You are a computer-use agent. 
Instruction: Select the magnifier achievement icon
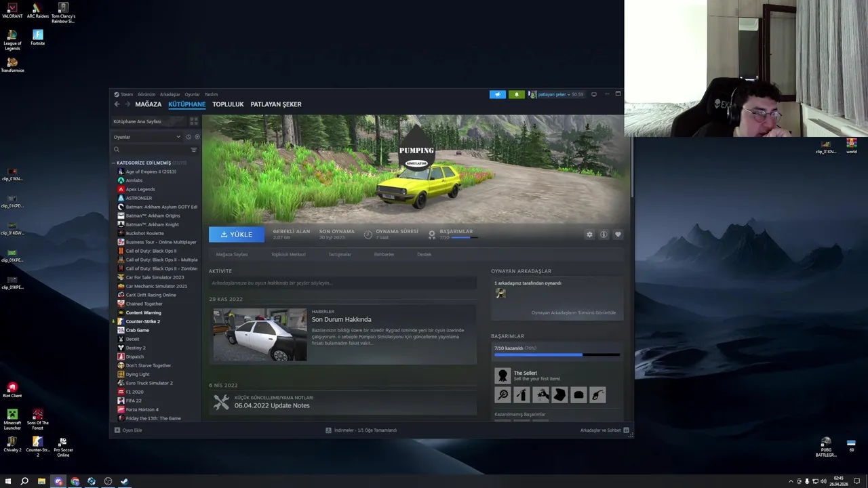pos(502,394)
